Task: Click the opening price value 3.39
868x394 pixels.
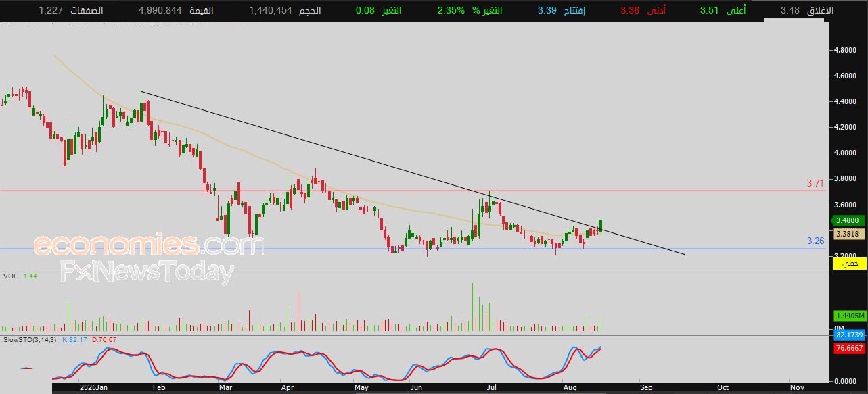Action: (x=547, y=10)
